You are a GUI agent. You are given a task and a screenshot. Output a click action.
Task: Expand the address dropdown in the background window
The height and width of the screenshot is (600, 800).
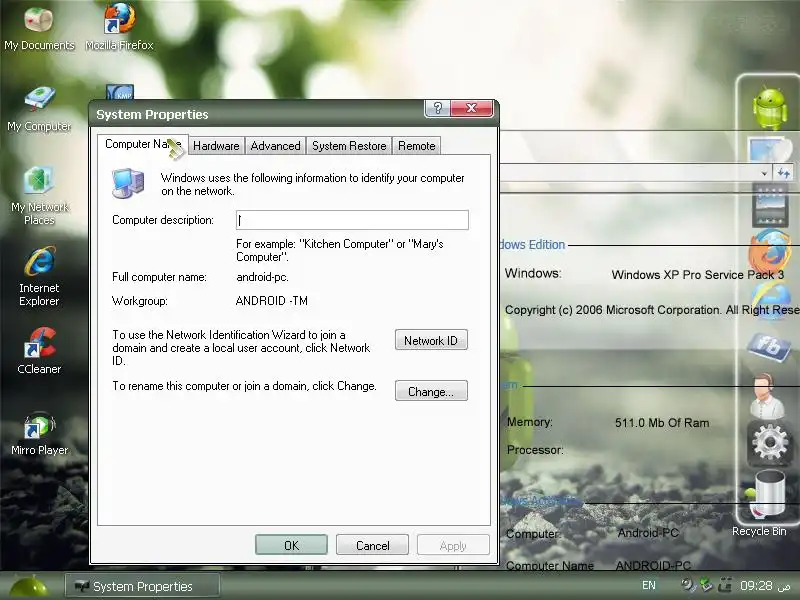(764, 173)
